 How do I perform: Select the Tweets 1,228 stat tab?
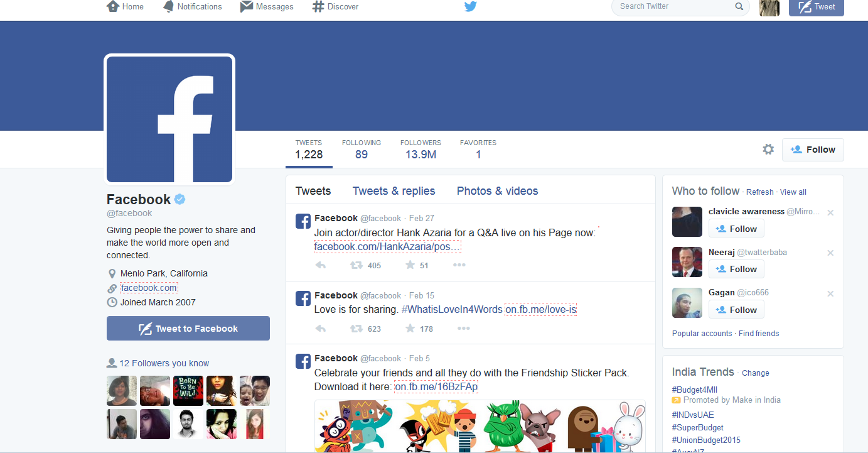click(309, 149)
